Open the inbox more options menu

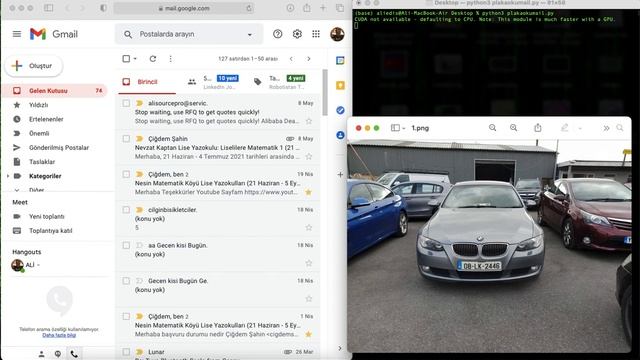(171, 59)
